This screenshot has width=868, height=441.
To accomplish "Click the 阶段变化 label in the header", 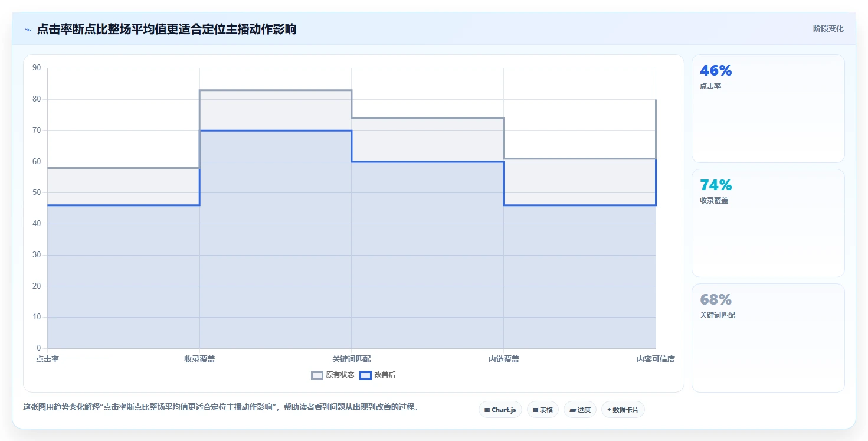I will (x=828, y=28).
